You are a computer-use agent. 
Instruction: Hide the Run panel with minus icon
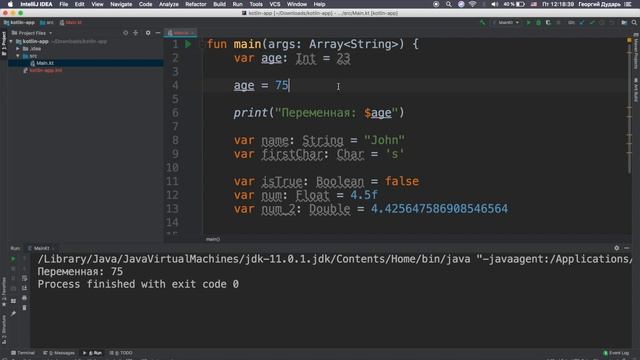pos(627,248)
